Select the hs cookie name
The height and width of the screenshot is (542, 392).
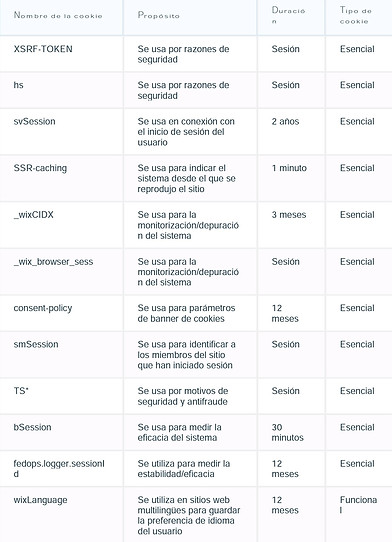point(18,85)
